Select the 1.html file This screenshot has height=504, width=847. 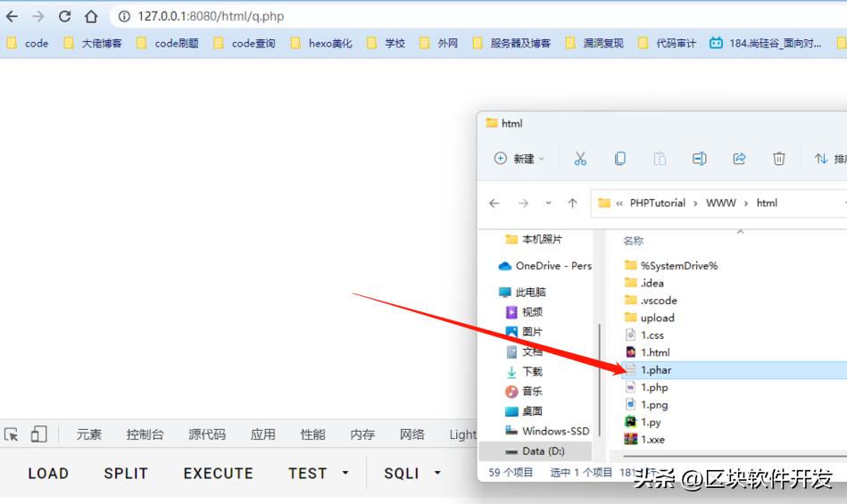[x=647, y=352]
